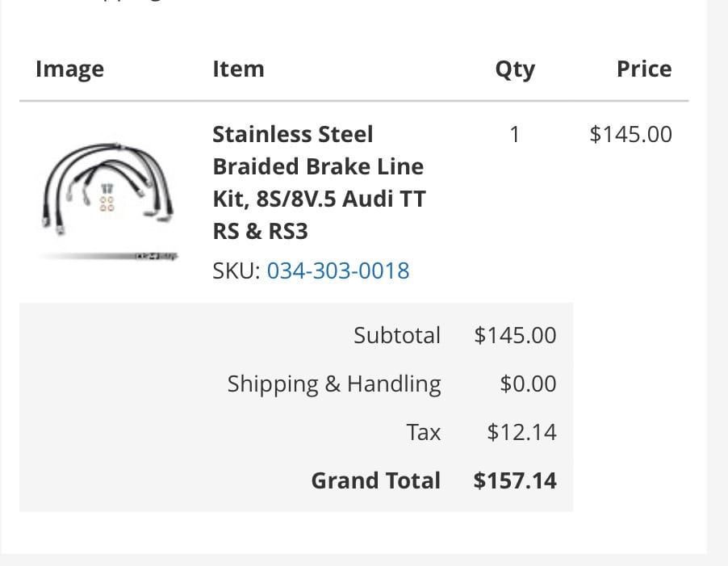Click the "Stainless Steel" product title line
Image resolution: width=728 pixels, height=566 pixels.
point(292,134)
